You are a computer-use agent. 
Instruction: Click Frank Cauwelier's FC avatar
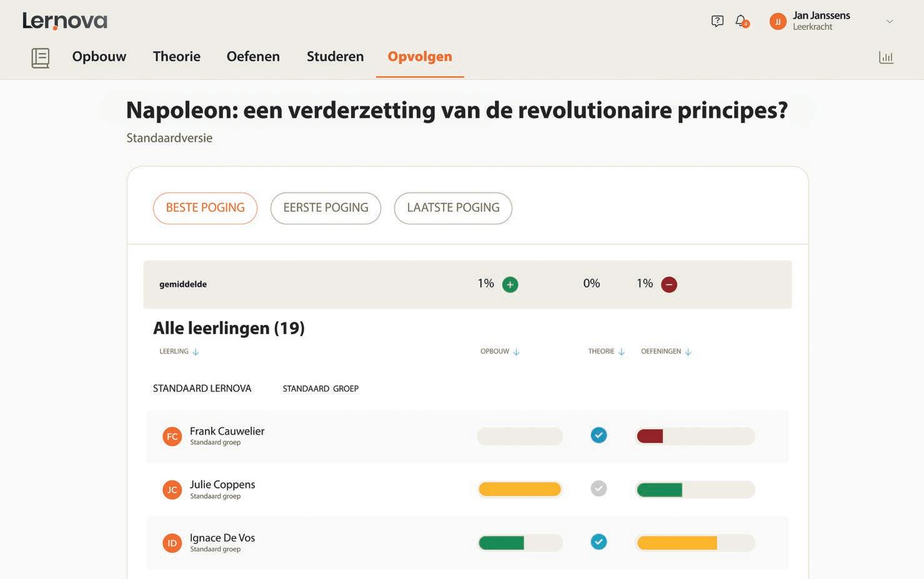pos(172,436)
